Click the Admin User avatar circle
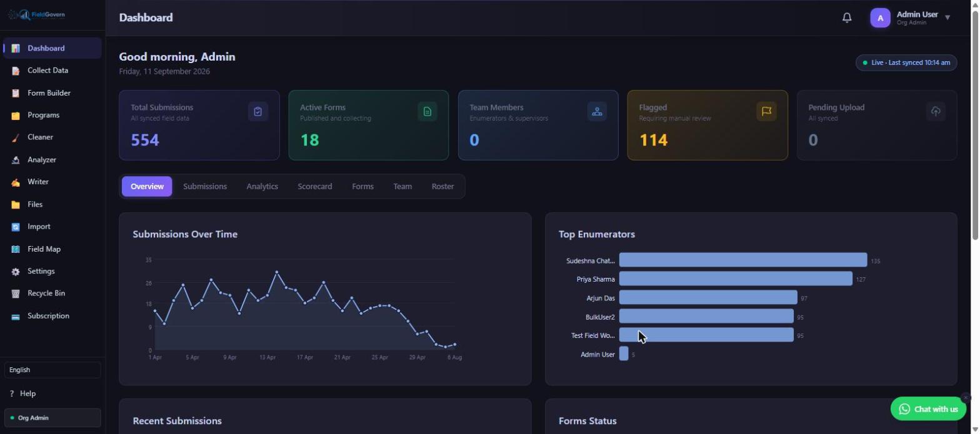980x434 pixels. (880, 17)
